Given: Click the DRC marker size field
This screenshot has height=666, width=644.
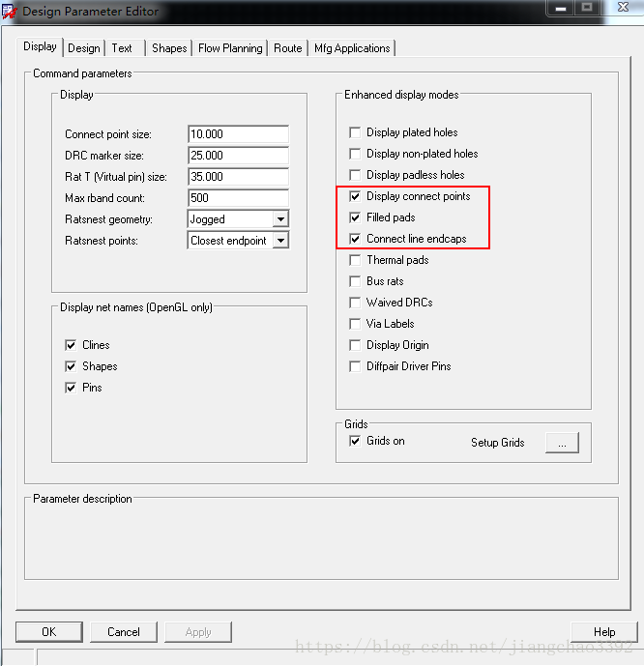Looking at the screenshot, I should (238, 156).
